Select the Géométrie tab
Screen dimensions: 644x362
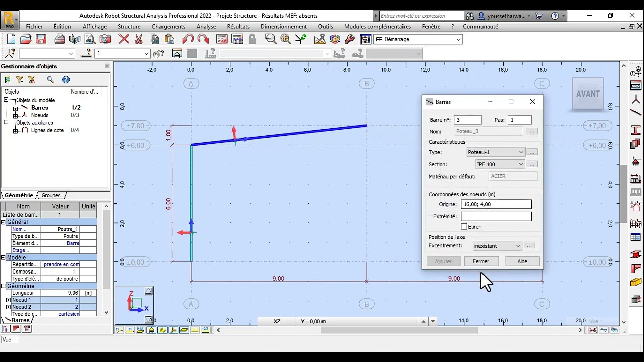click(19, 195)
